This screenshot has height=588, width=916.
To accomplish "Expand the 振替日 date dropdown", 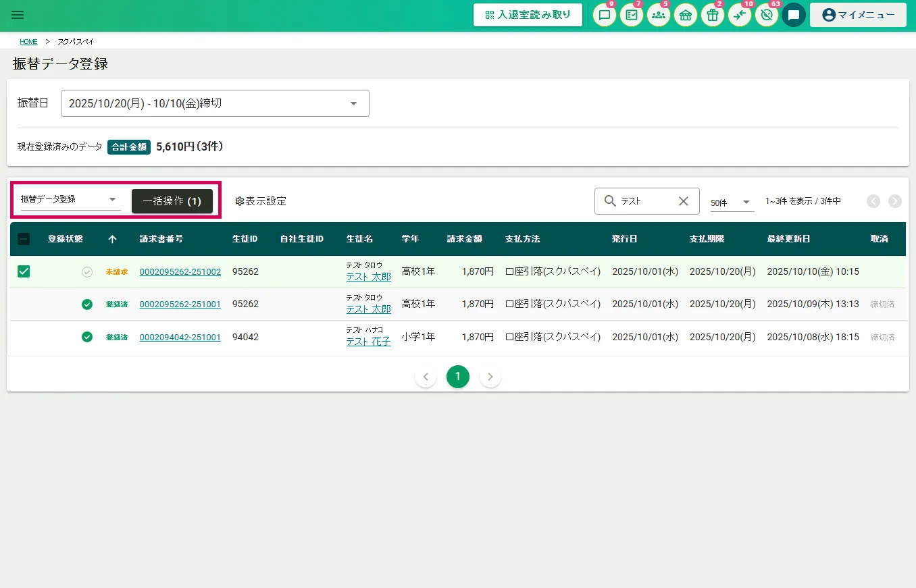I will [x=215, y=103].
